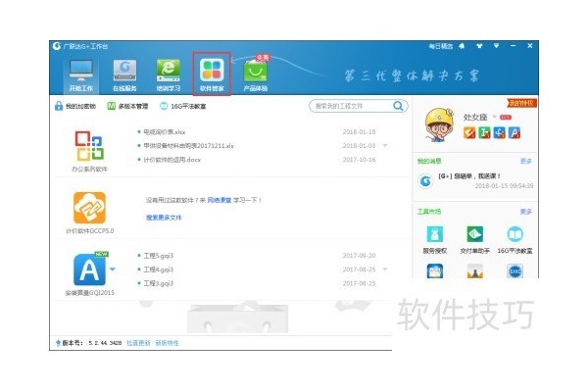Click inside the project file search field
Image resolution: width=588 pixels, height=392 pixels.
tap(353, 106)
